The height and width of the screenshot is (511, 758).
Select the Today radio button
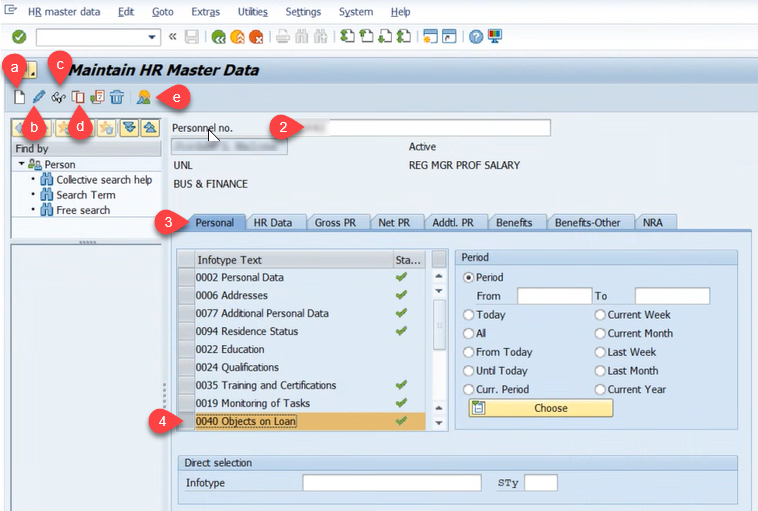pos(468,315)
